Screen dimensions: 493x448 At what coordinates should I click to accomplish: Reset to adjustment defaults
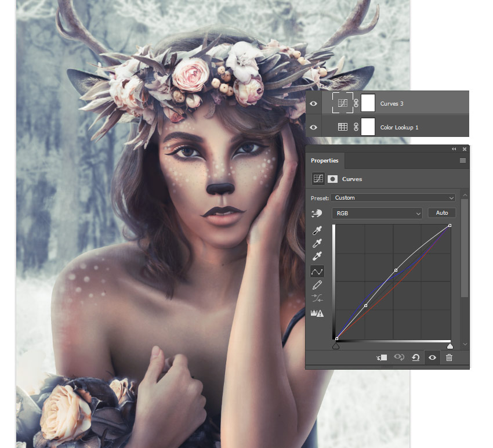pos(416,357)
